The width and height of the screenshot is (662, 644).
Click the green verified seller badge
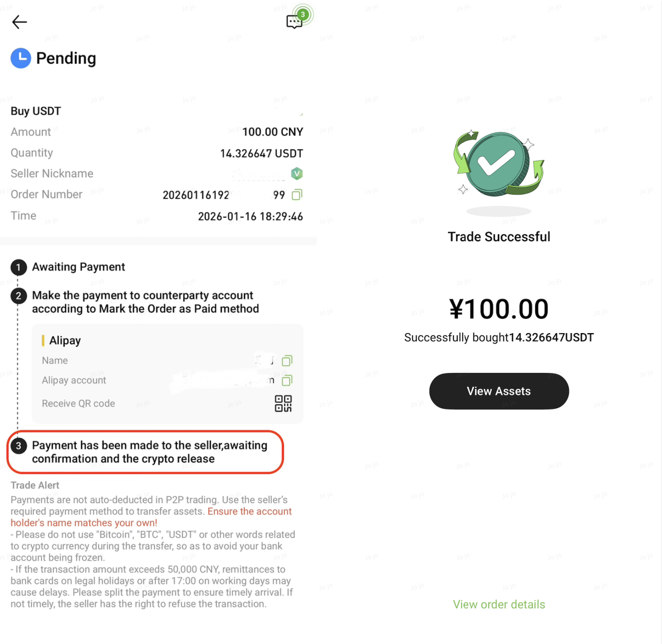(297, 174)
